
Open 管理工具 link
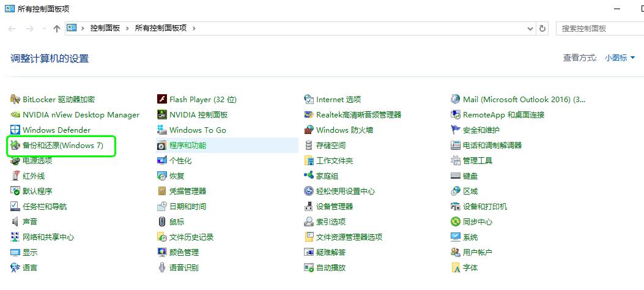[x=477, y=161]
